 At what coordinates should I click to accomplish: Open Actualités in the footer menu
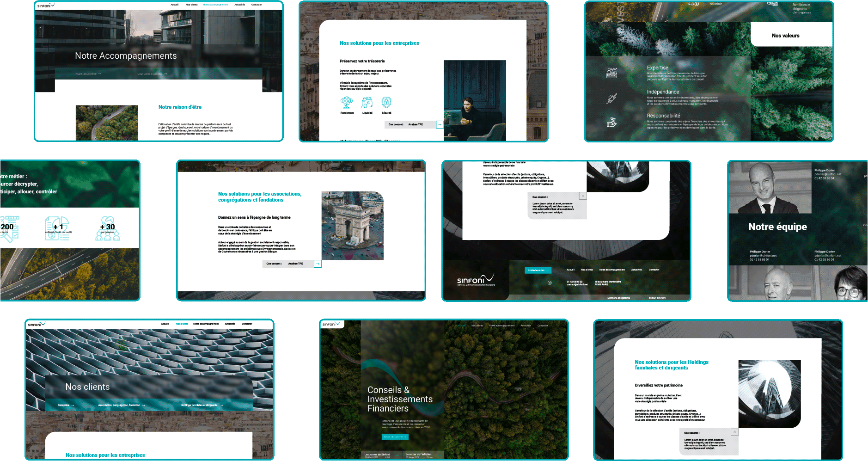pos(636,270)
